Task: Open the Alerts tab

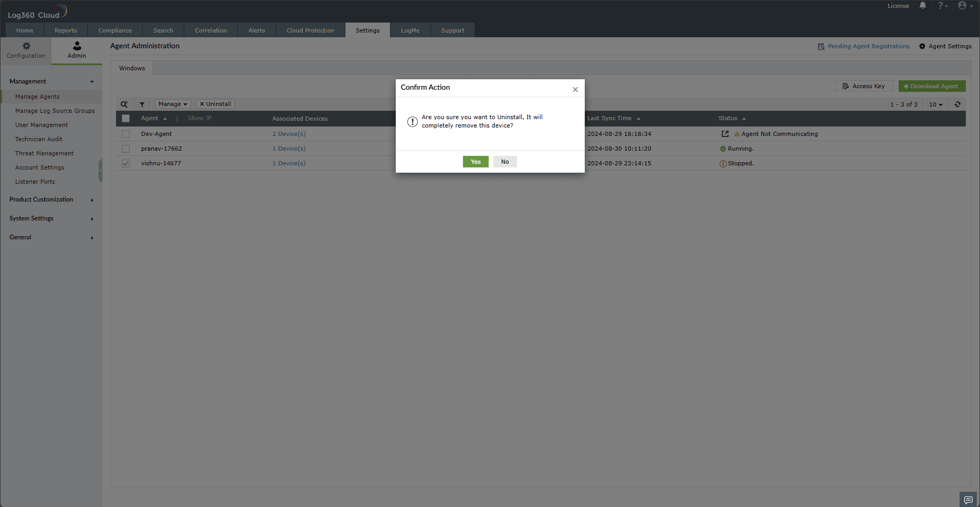Action: [x=257, y=30]
